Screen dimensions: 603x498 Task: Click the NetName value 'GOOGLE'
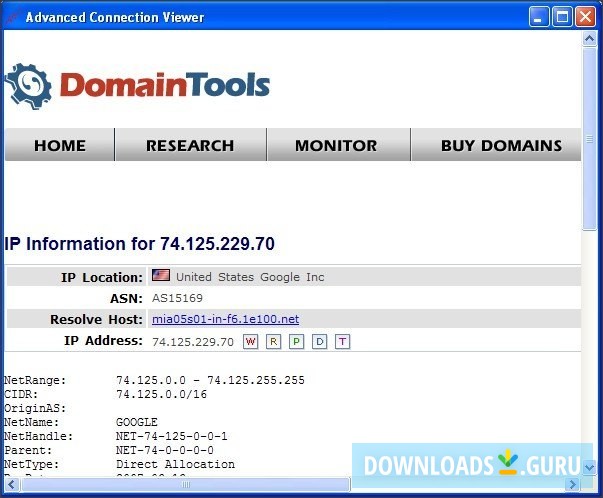137,422
